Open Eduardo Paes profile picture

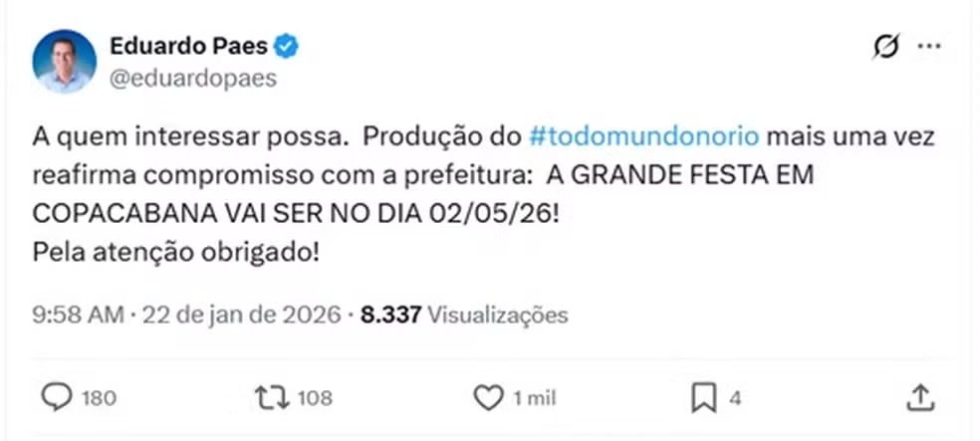click(64, 61)
